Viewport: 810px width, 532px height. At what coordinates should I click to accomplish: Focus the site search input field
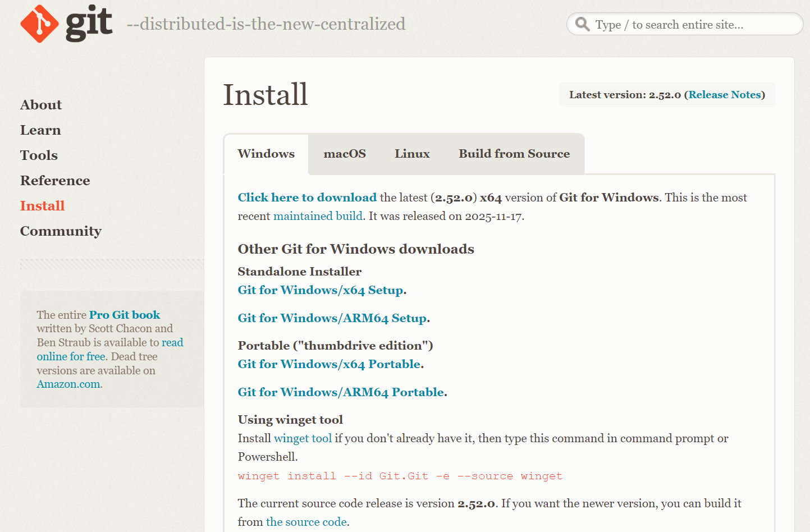pyautogui.click(x=685, y=24)
